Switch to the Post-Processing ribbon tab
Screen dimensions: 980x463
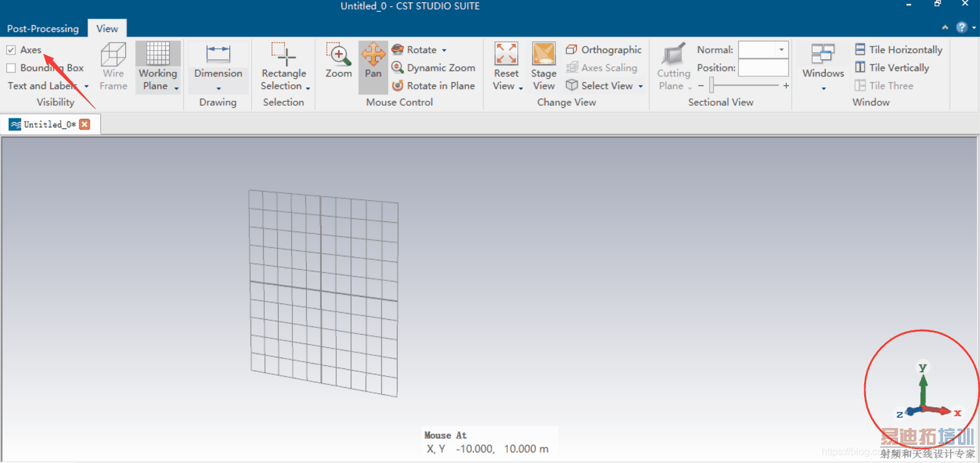[x=43, y=29]
